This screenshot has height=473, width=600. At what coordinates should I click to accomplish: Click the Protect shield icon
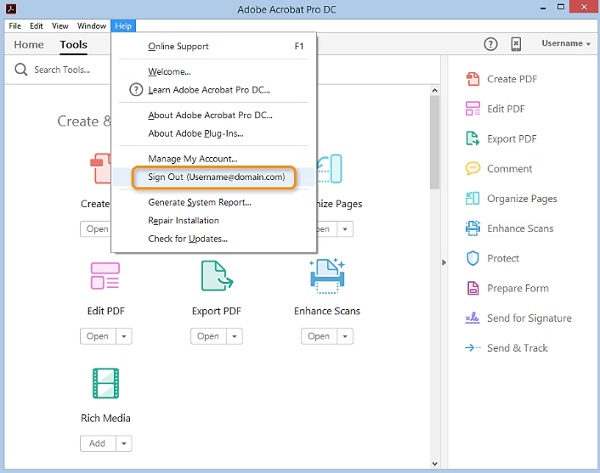point(473,258)
